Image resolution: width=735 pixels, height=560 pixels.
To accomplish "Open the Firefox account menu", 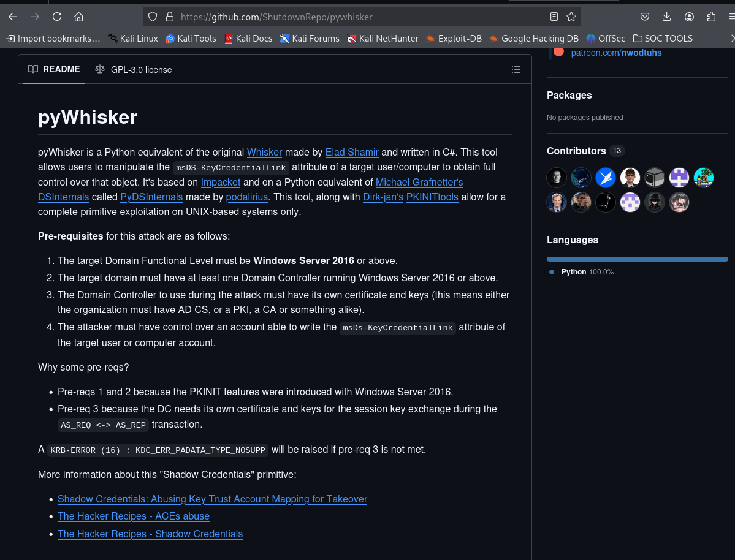I will [x=689, y=17].
